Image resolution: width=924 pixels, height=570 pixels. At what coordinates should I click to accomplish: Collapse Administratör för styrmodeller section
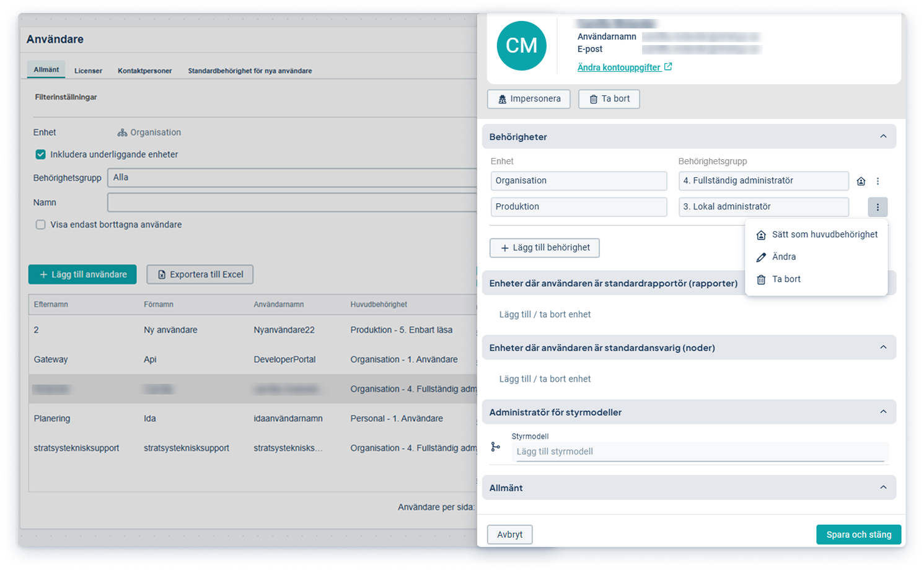[x=883, y=412]
